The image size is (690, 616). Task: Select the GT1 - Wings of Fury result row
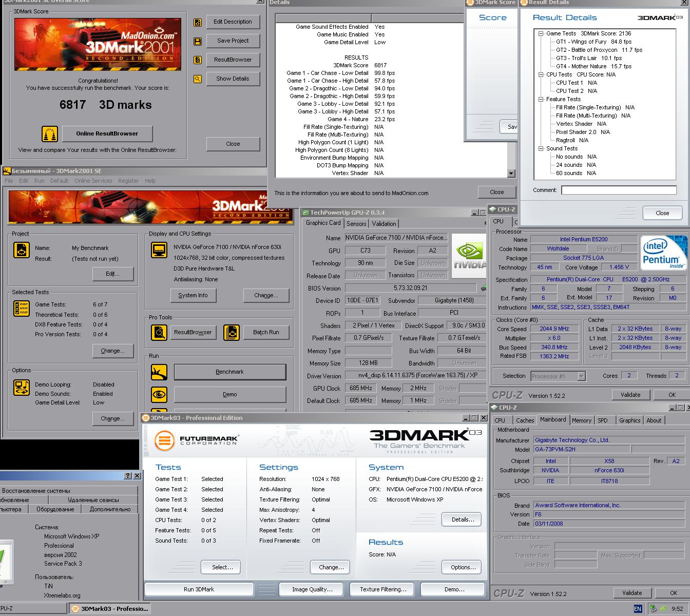[x=593, y=42]
